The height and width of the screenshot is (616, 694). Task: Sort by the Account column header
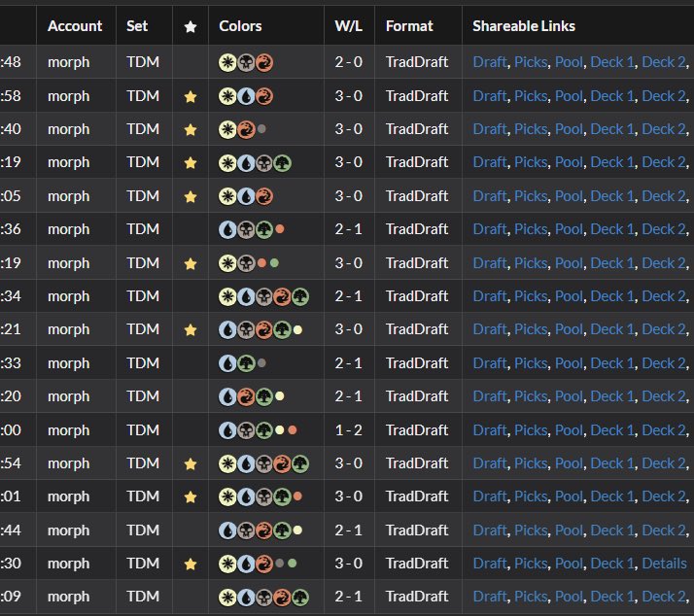click(75, 26)
